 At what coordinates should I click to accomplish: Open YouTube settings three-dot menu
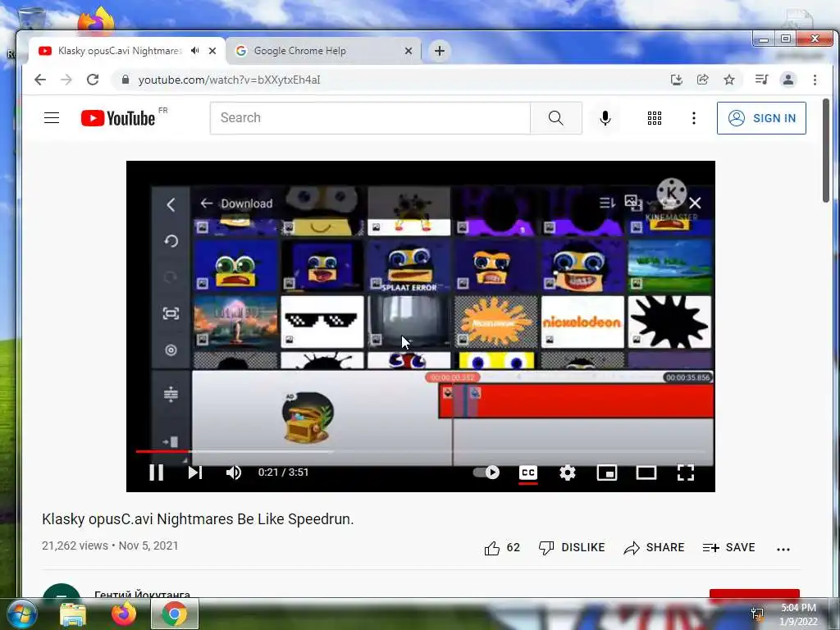(694, 118)
